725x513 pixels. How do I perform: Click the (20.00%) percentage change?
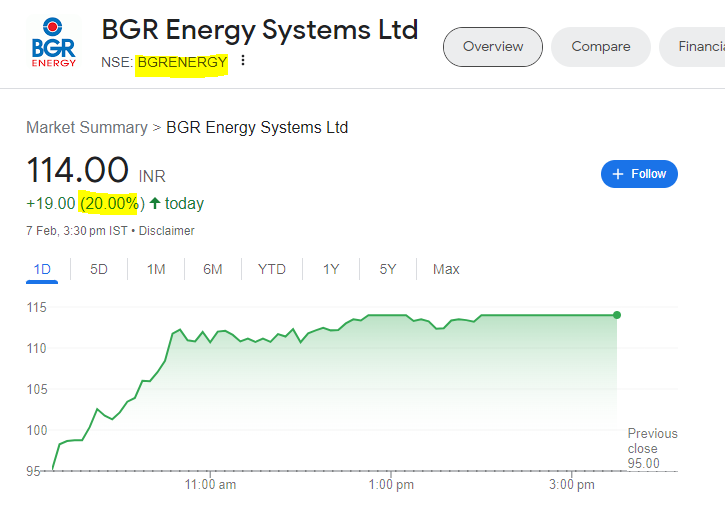point(112,204)
